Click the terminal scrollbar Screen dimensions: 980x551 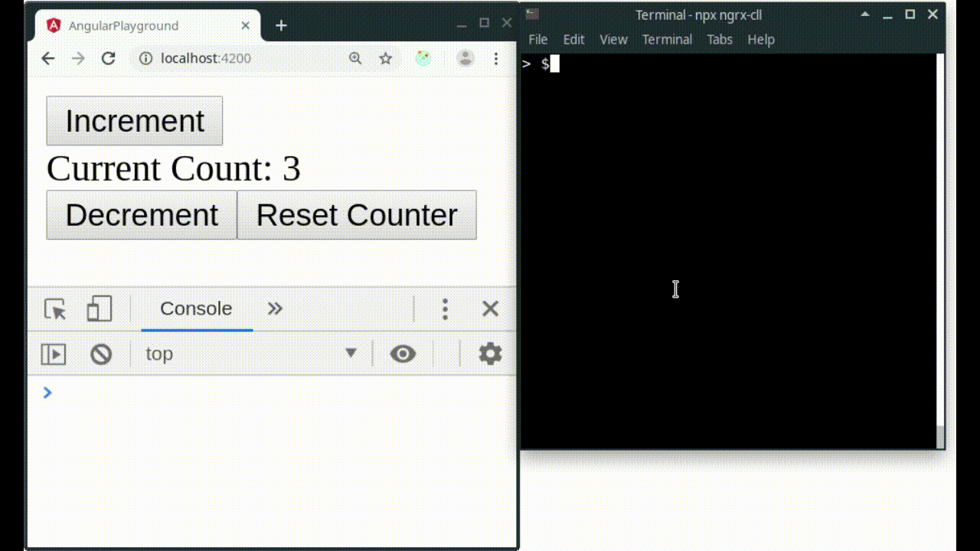(x=940, y=251)
